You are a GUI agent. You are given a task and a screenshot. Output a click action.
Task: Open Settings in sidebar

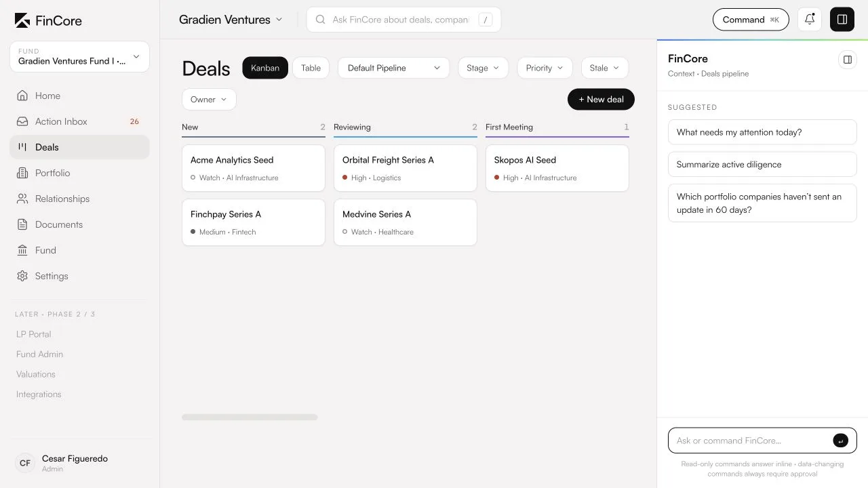click(x=79, y=276)
